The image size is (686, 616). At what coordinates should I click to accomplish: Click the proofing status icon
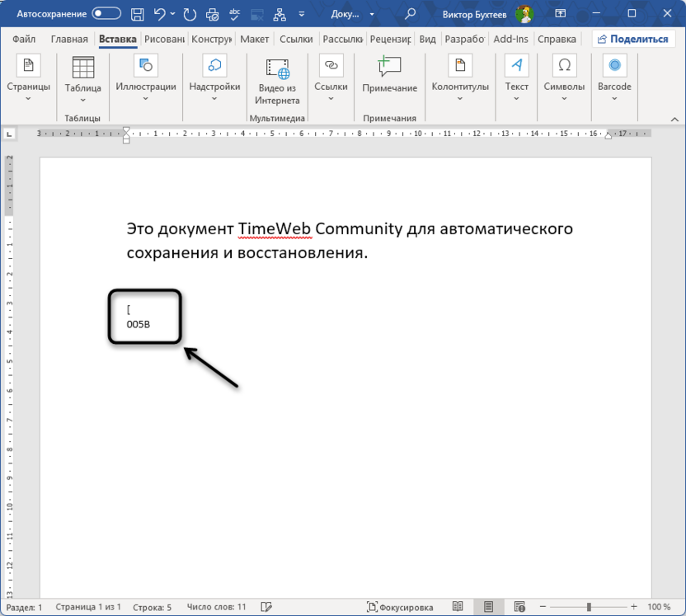pos(266,607)
